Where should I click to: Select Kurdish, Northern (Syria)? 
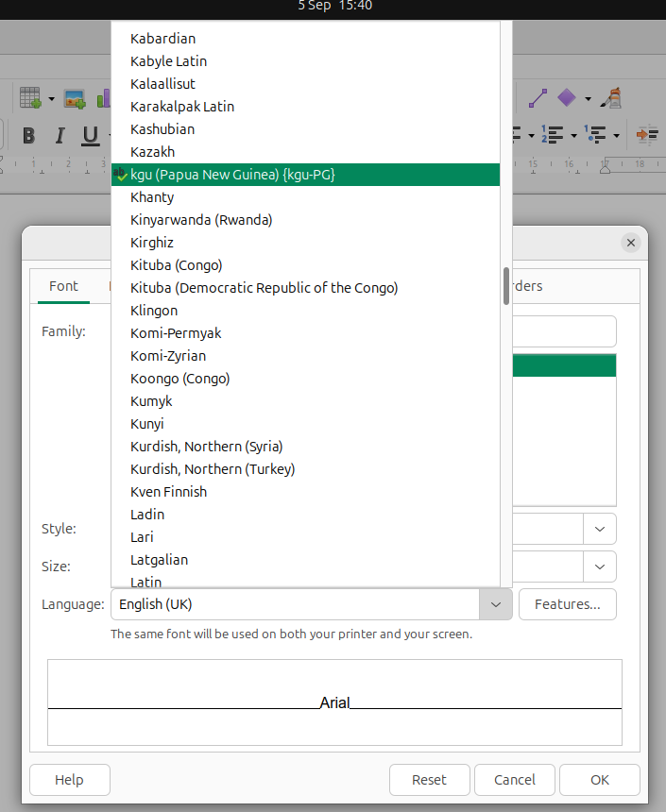(305, 447)
